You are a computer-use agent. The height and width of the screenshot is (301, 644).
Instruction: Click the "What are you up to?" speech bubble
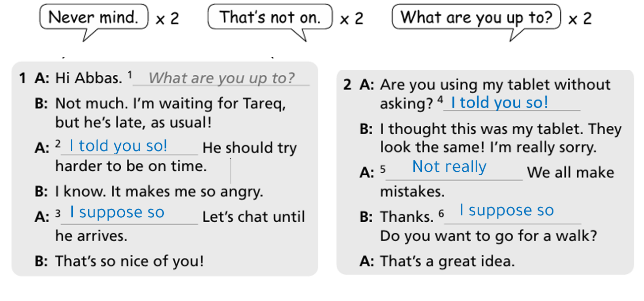tap(476, 18)
